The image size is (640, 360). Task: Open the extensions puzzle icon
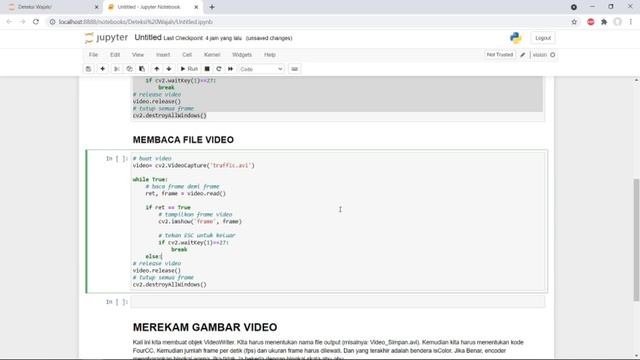coord(604,22)
